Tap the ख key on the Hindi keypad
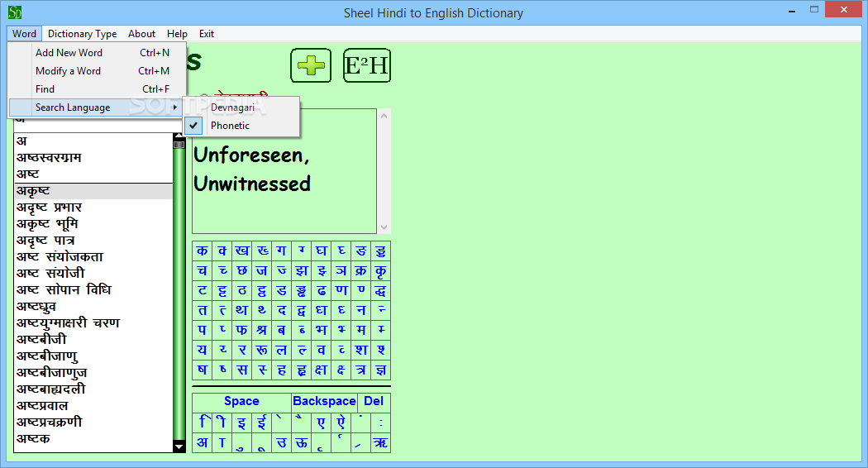868x468 pixels. click(242, 251)
